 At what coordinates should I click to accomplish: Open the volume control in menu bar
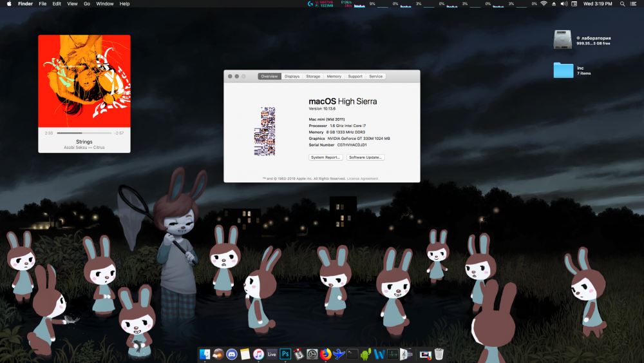click(x=564, y=4)
